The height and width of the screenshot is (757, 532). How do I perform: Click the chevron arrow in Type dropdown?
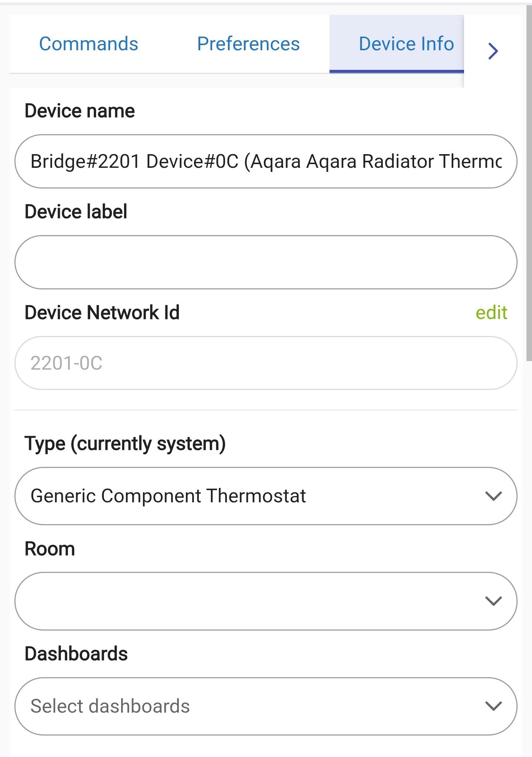click(493, 496)
